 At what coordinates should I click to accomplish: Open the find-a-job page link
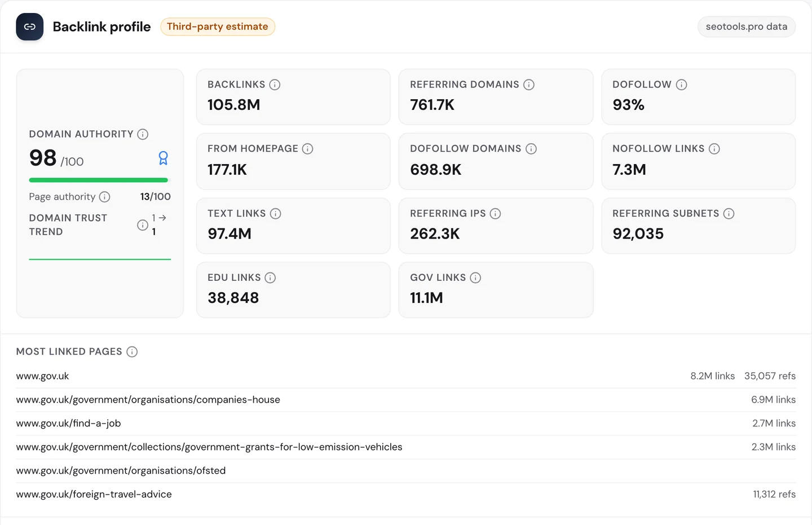tap(69, 423)
